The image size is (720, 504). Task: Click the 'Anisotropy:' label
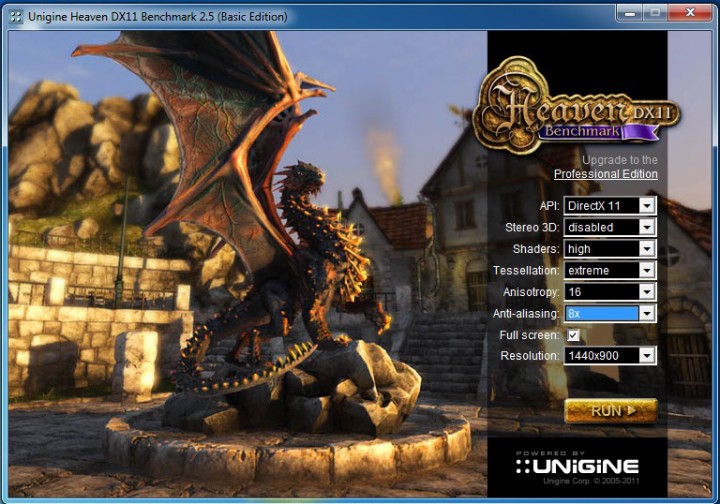click(x=531, y=292)
